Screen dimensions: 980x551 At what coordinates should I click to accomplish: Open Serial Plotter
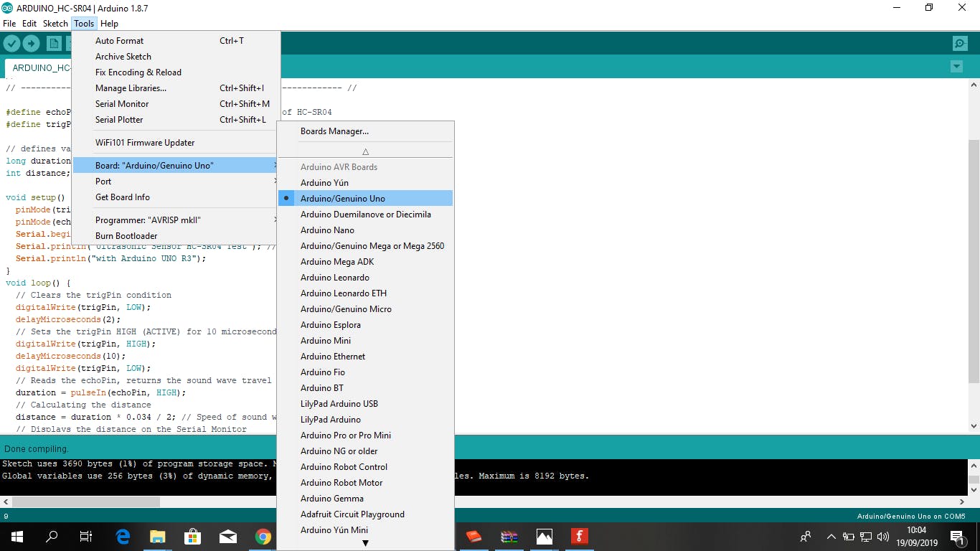tap(176, 120)
